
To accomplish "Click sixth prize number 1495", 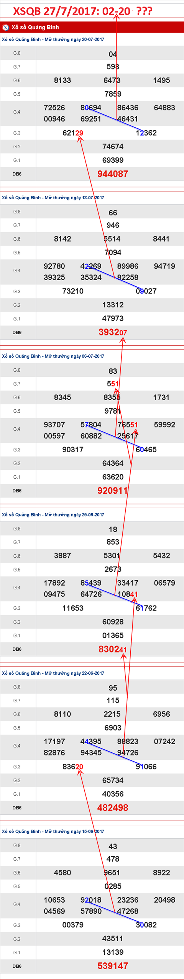I will (x=161, y=80).
